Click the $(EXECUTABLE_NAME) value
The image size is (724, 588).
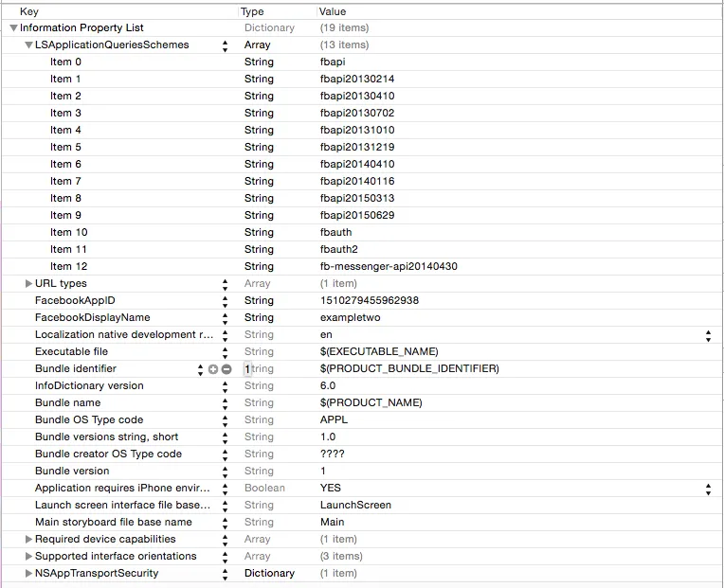coord(379,352)
